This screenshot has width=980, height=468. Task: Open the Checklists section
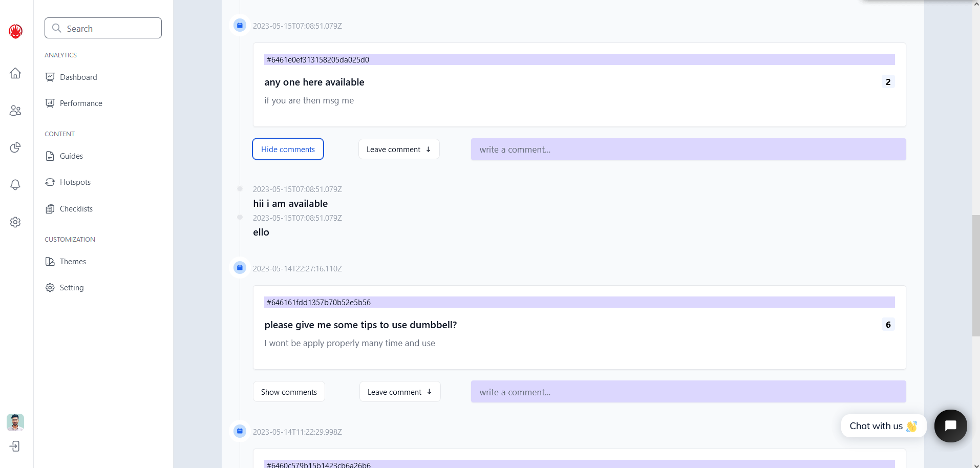[x=76, y=208]
